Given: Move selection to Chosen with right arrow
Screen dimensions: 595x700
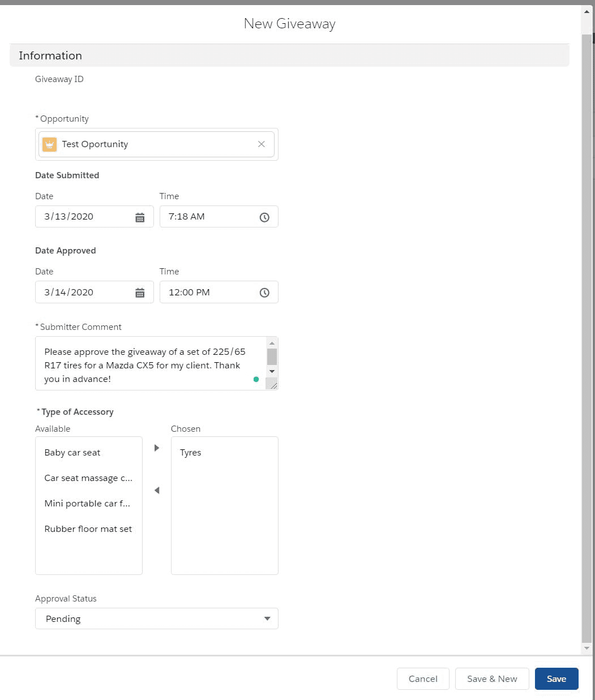Looking at the screenshot, I should click(157, 448).
